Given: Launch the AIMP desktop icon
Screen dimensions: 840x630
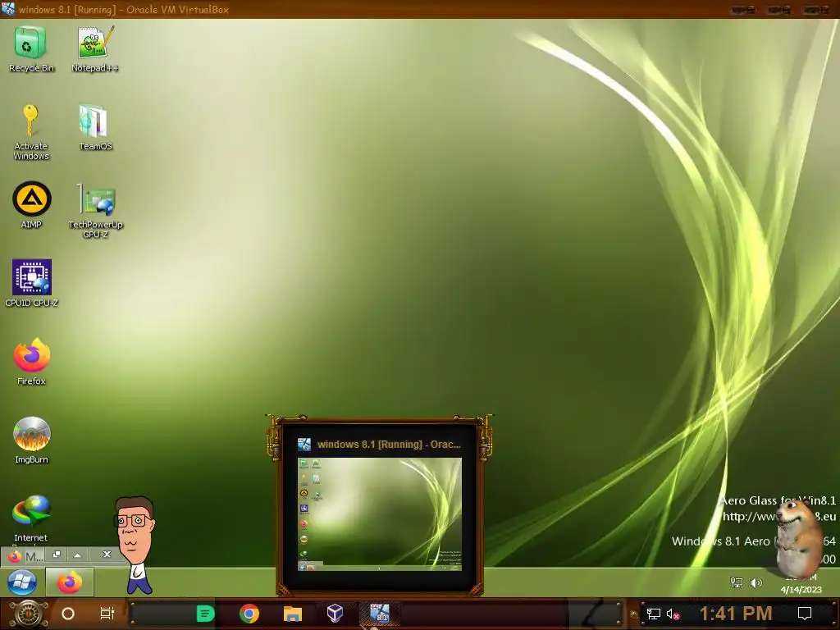Looking at the screenshot, I should coord(31,205).
